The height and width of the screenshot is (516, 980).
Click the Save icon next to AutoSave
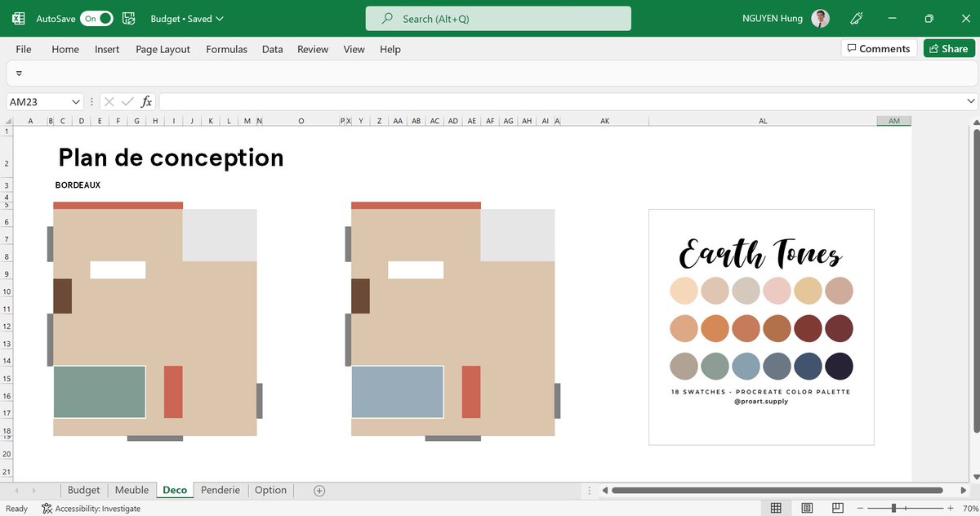pyautogui.click(x=128, y=18)
